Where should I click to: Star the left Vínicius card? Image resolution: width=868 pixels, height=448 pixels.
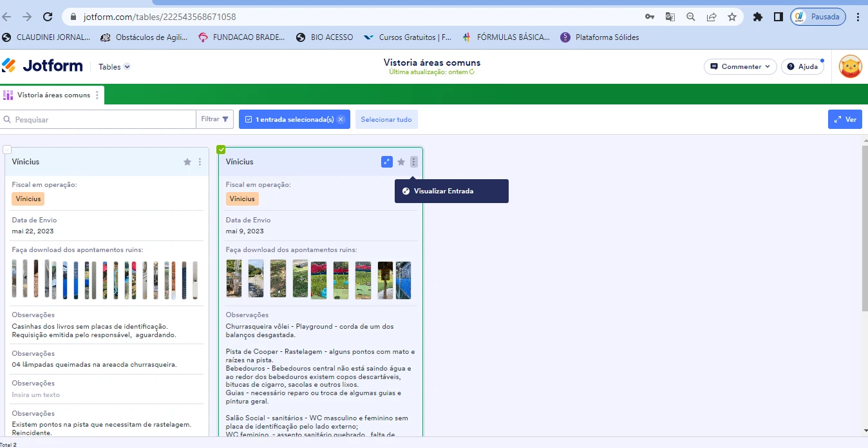pos(187,162)
